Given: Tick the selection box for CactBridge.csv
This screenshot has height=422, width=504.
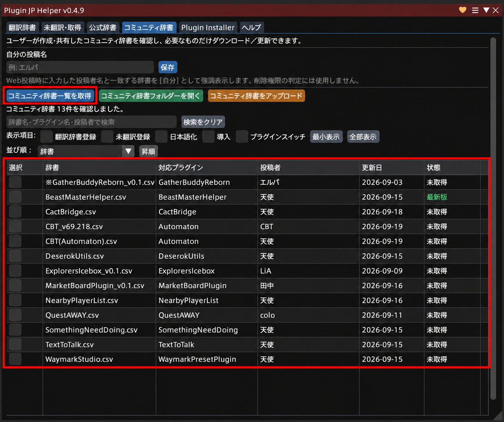Looking at the screenshot, I should pos(15,212).
